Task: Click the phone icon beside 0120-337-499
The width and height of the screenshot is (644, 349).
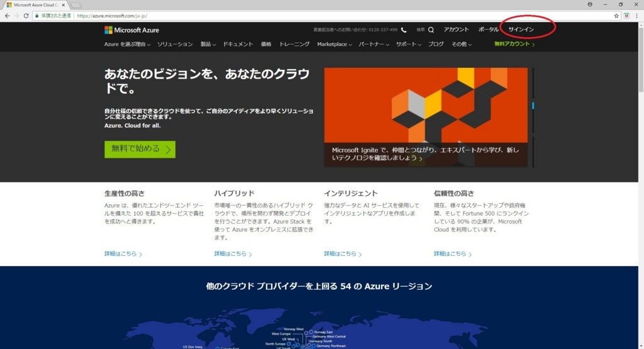Action: tap(404, 30)
